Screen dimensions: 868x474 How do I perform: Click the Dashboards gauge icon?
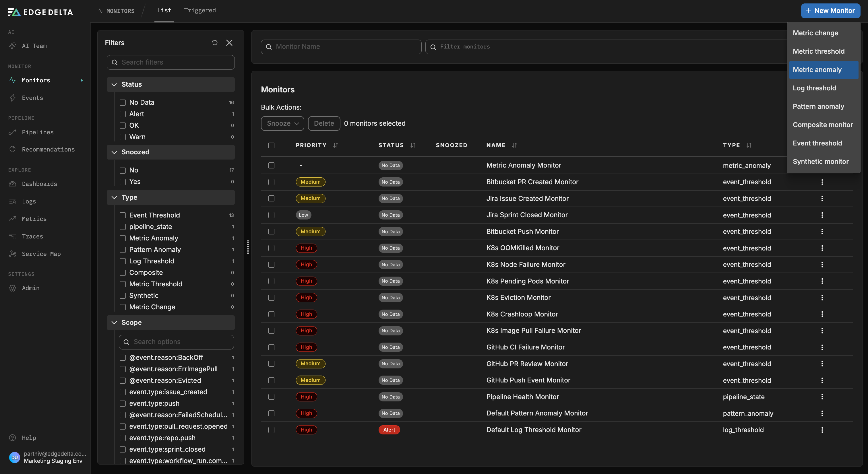pos(12,184)
